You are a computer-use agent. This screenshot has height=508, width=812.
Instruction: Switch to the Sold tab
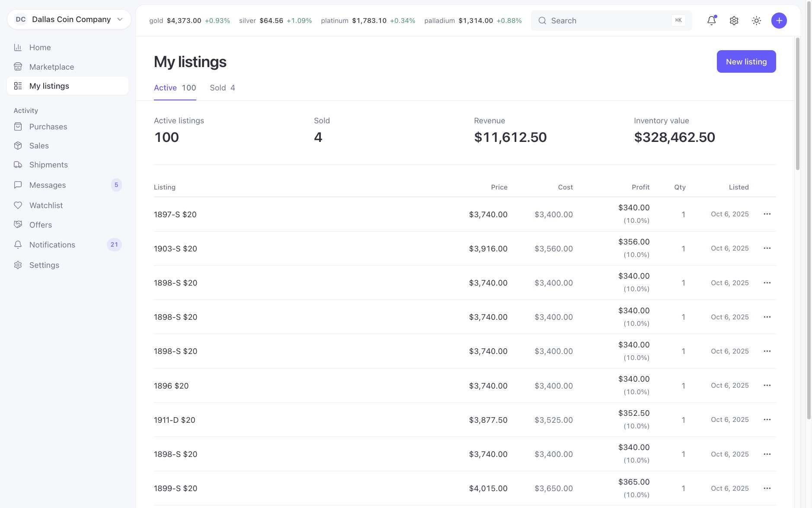(222, 88)
